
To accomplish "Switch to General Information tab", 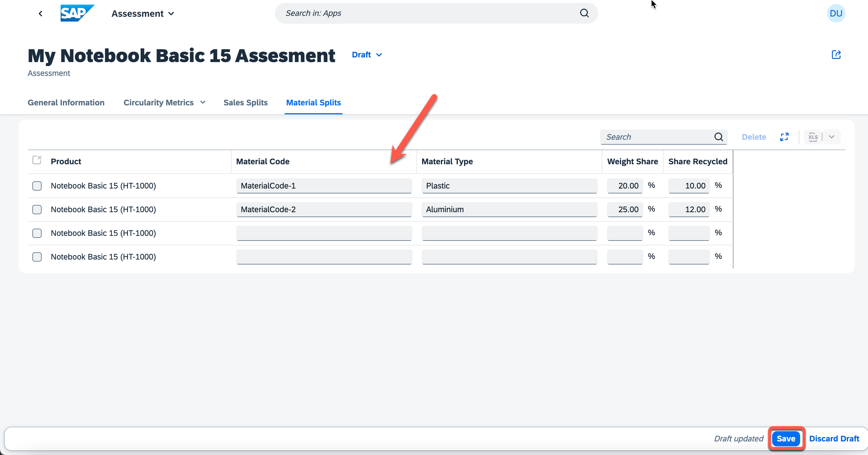I will coord(66,102).
